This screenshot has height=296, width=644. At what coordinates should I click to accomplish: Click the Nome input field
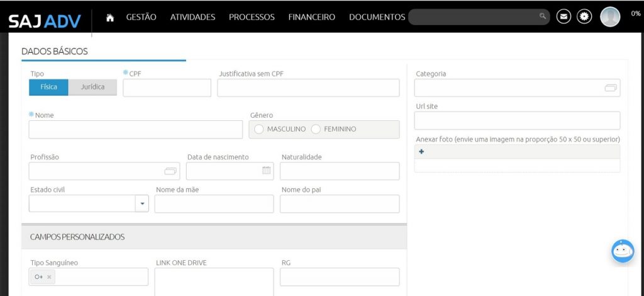click(x=136, y=130)
